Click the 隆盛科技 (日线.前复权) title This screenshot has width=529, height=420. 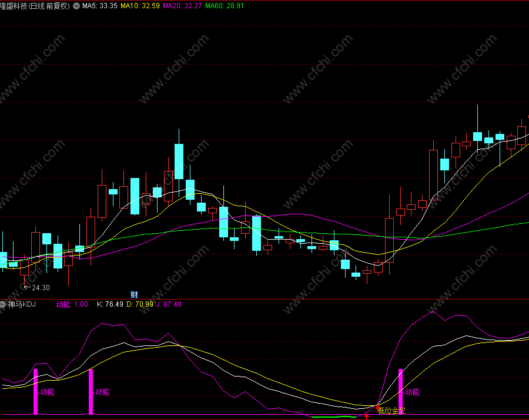35,6
